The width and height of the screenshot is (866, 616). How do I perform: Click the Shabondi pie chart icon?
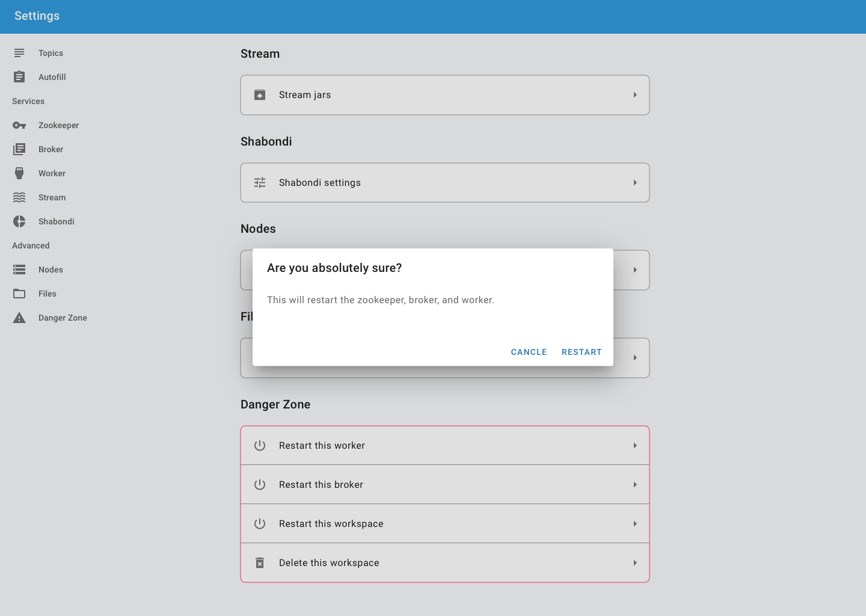pyautogui.click(x=19, y=221)
